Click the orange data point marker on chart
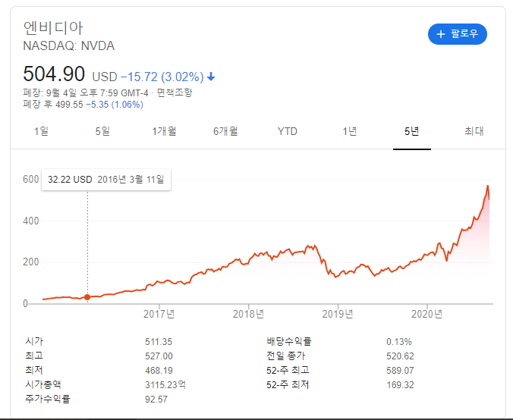 coord(87,297)
